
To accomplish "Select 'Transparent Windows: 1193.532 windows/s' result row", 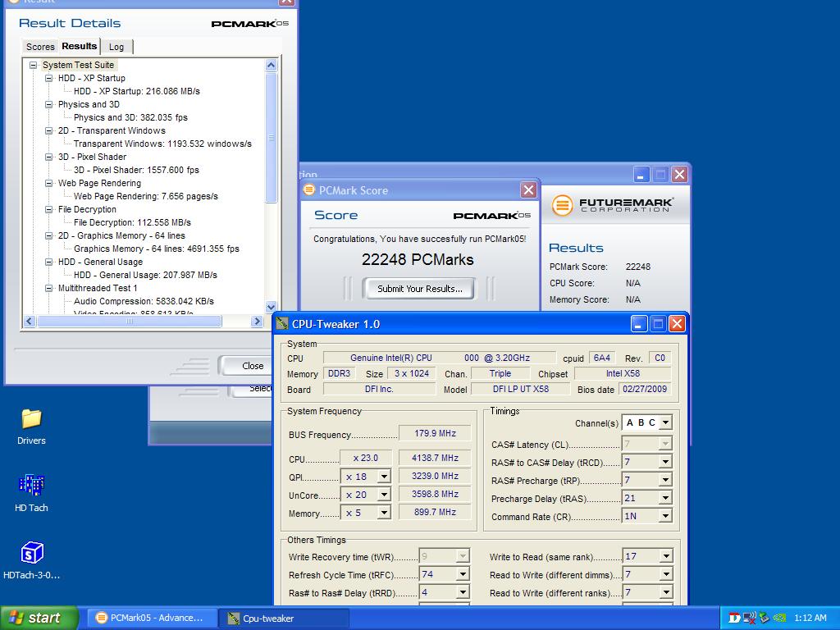I will click(x=162, y=144).
